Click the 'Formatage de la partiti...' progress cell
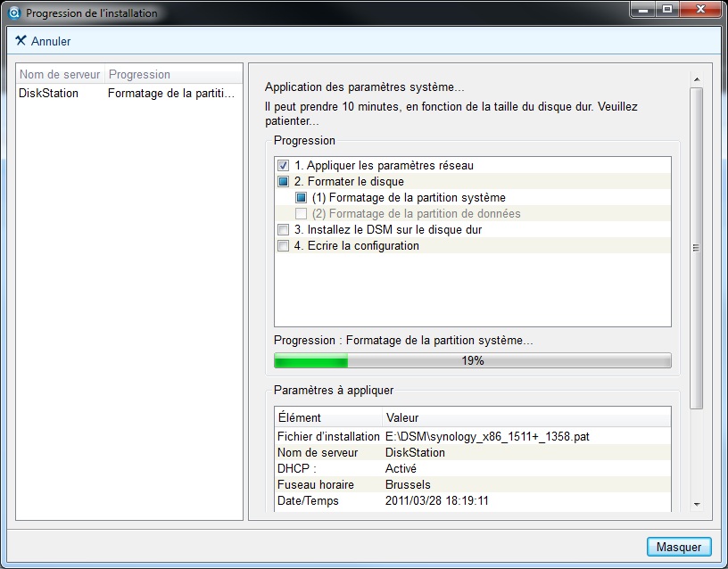 (x=171, y=94)
